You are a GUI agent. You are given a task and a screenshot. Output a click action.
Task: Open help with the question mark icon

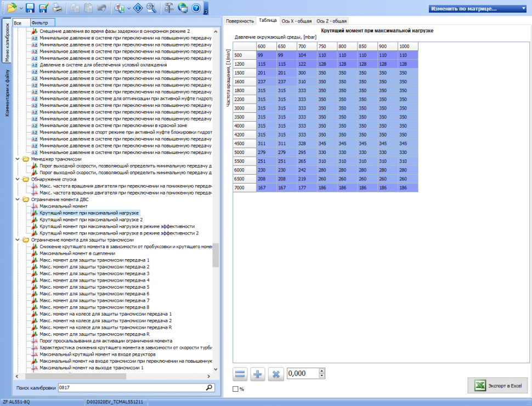pos(196,8)
